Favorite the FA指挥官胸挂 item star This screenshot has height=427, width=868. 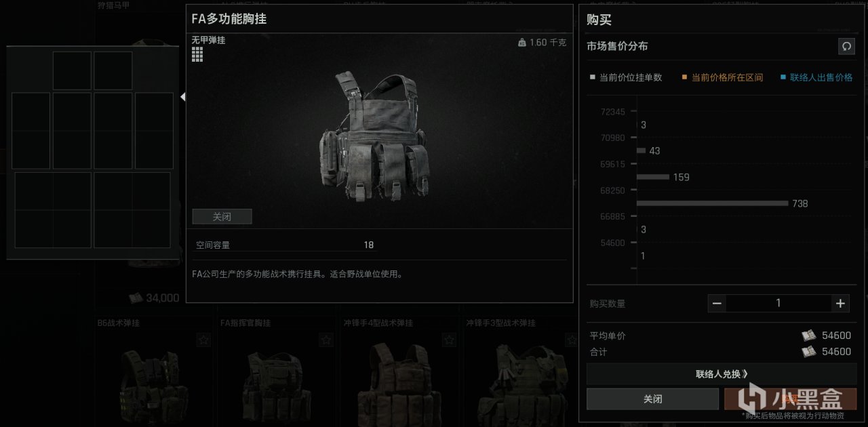click(326, 340)
